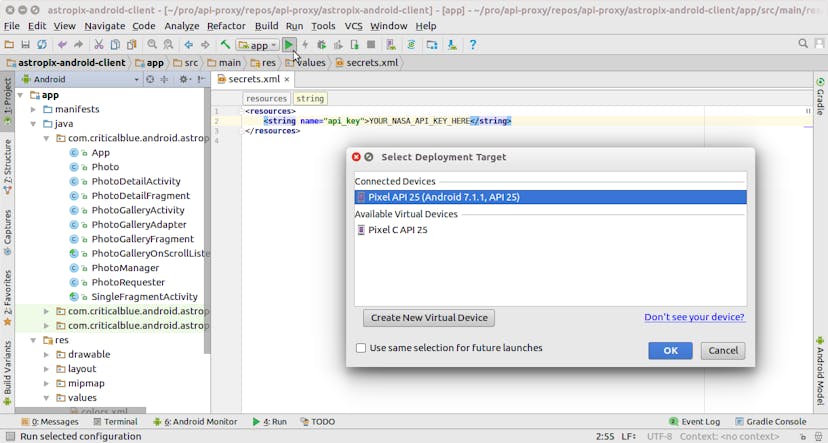Collapse the values folder
Viewport: 828px width, 443px height.
tap(46, 398)
